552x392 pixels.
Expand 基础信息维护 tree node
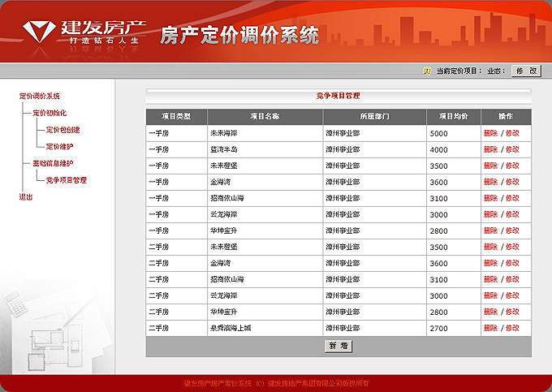52,163
